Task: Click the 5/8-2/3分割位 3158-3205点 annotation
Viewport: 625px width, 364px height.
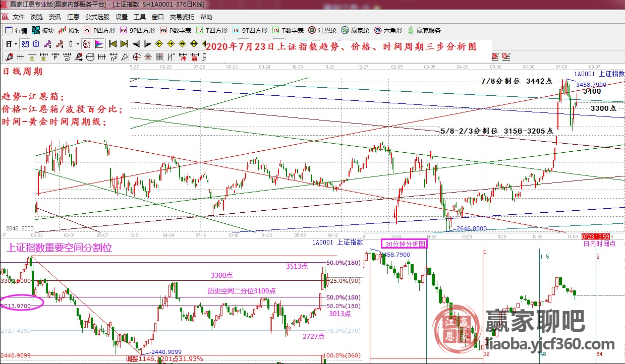Action: pos(497,131)
